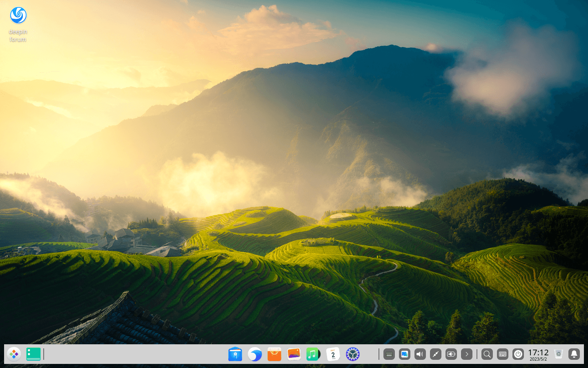Click the screenshot tray icon
Viewport: 588px width, 368px height.
[405, 354]
